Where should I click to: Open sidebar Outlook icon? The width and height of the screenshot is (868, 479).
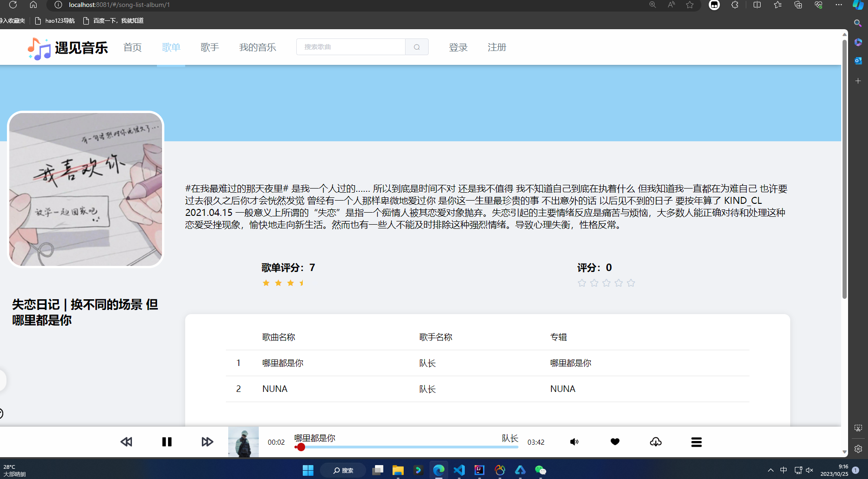tap(858, 61)
